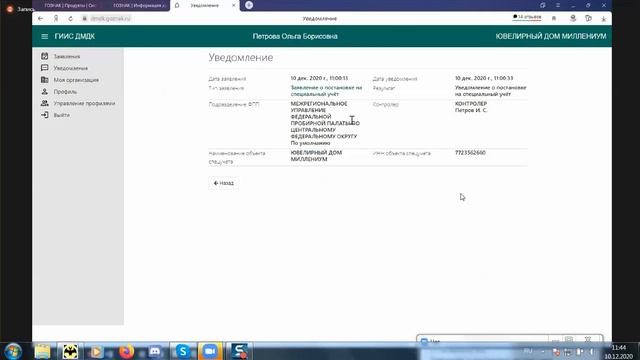Click the RU language indicator in tray

(528, 351)
